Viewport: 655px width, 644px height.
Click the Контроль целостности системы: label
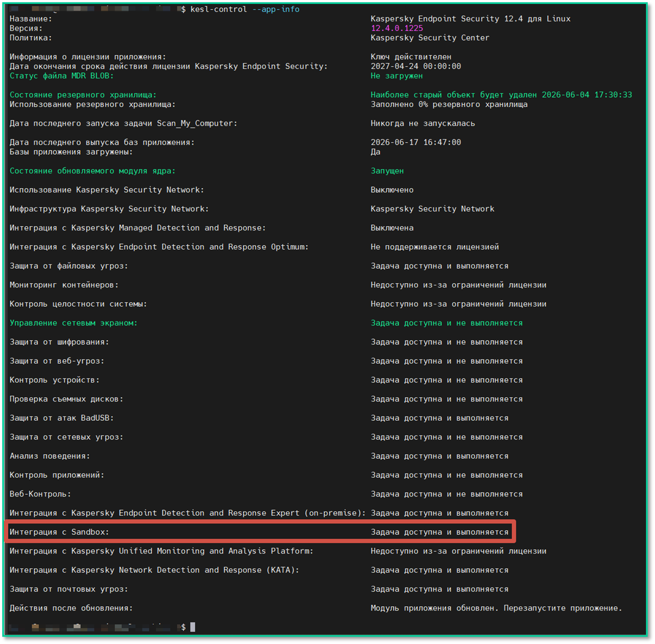[78, 304]
